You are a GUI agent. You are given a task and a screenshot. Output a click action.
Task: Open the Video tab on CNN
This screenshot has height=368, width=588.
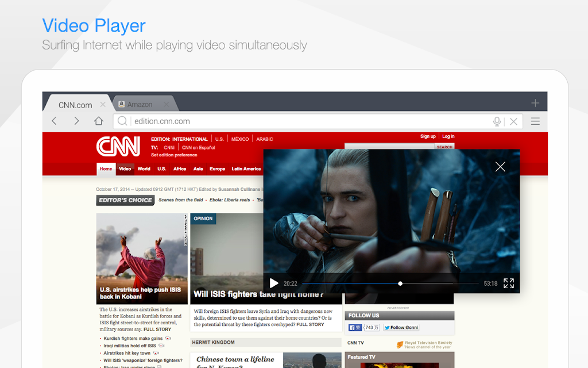125,169
